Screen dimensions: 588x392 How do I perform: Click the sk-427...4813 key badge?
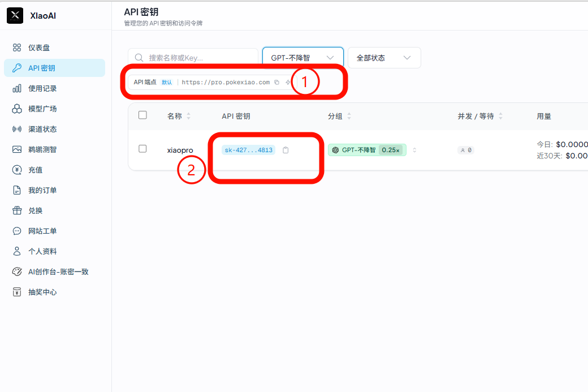point(248,150)
